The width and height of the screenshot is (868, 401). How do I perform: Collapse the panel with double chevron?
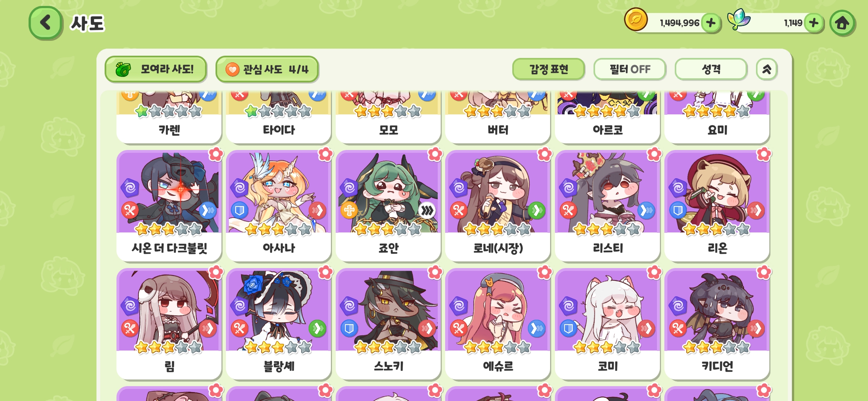(766, 69)
